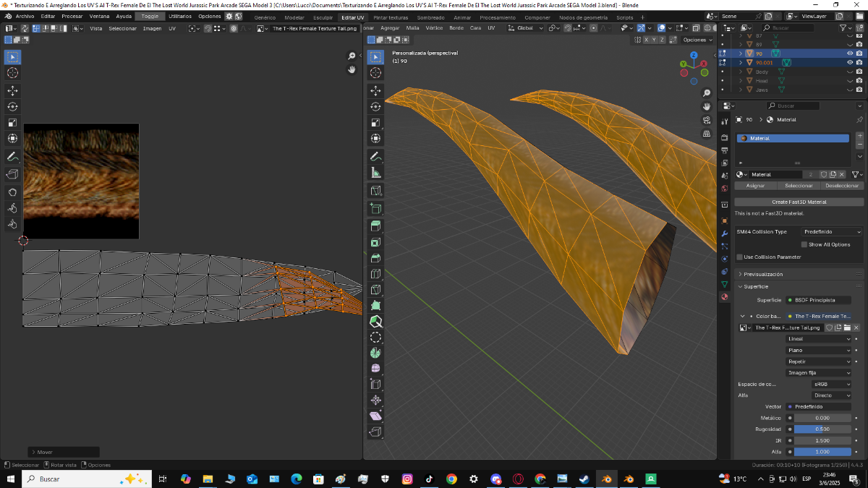Select the Rip Region tool in 3D viewport

pos(375,432)
